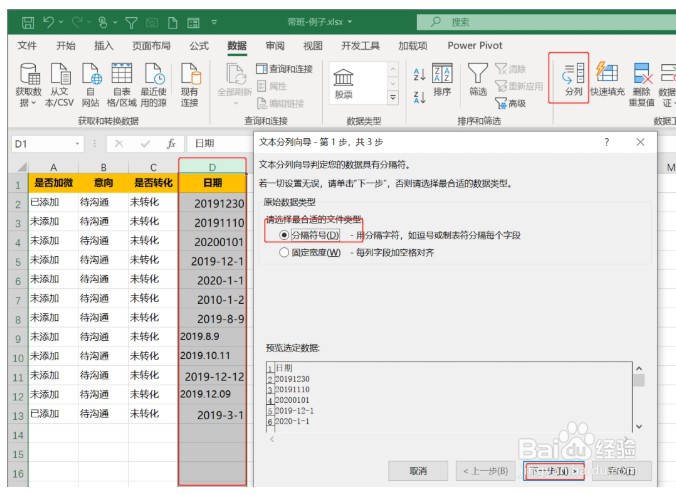676x494 pixels.
Task: Click the Save icon in quick access toolbar
Action: (28, 22)
